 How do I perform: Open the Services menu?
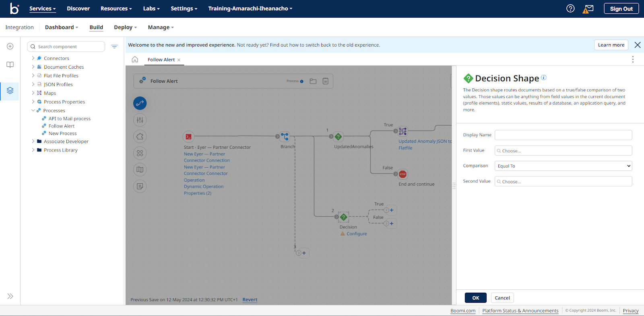pos(42,8)
